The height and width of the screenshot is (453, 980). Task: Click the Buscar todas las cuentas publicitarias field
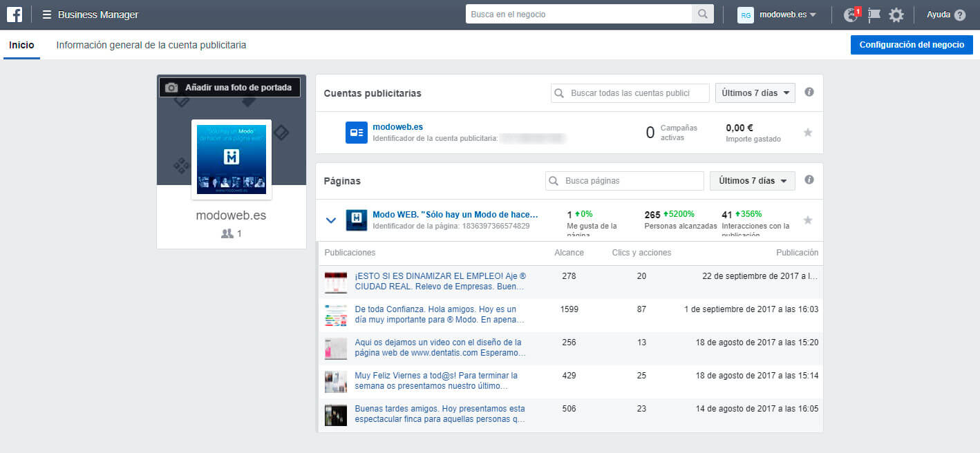[x=630, y=93]
